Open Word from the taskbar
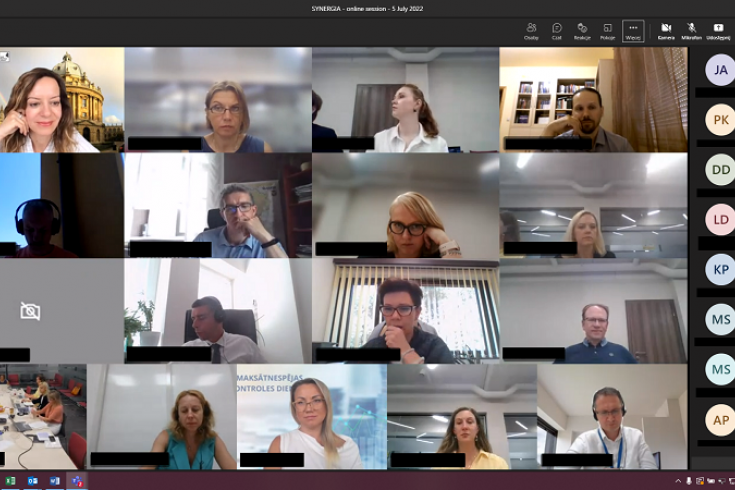The image size is (735, 490). 55,481
